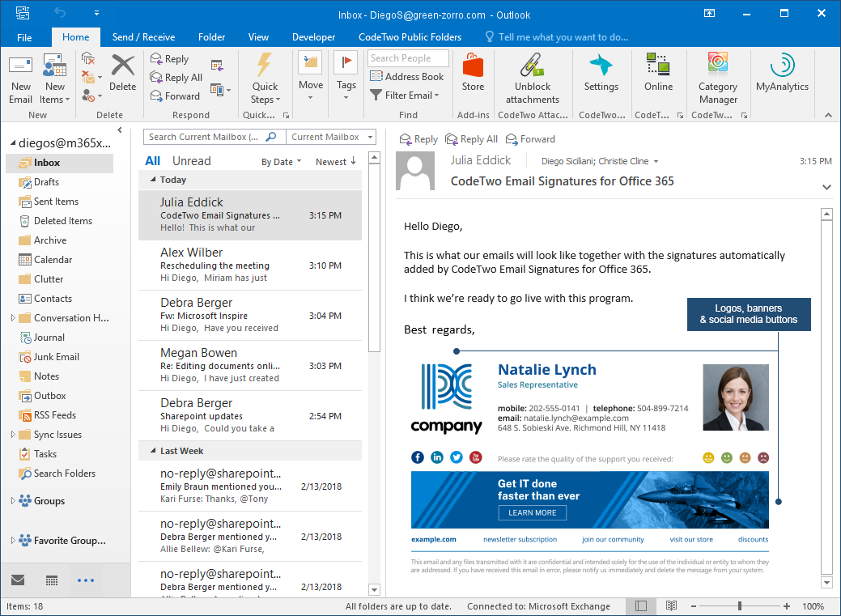Open the Address Book
841x616 pixels.
(x=406, y=77)
